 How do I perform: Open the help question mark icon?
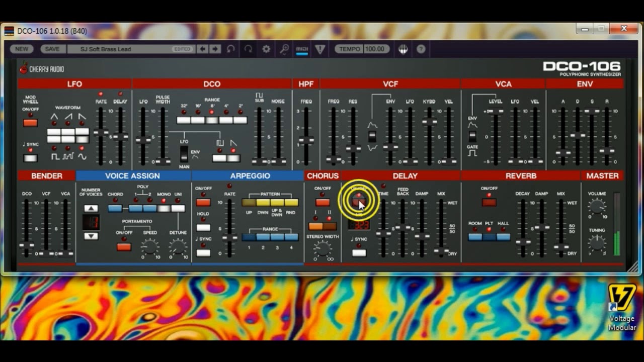(x=421, y=49)
